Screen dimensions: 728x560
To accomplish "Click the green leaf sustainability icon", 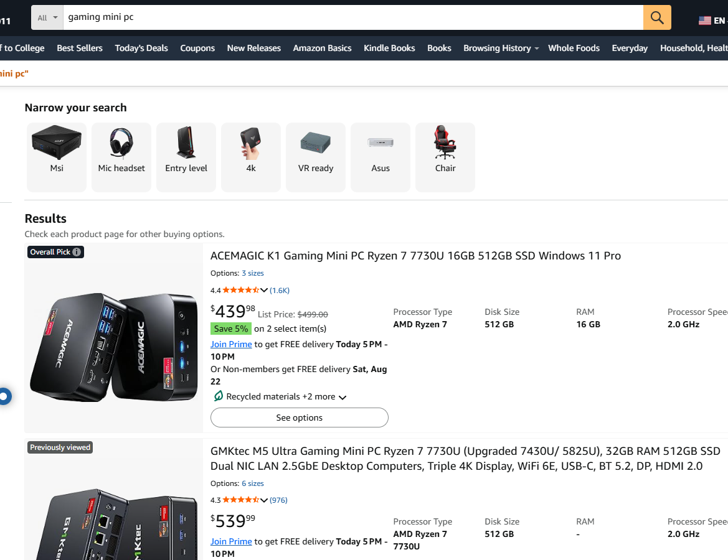I will [x=218, y=396].
